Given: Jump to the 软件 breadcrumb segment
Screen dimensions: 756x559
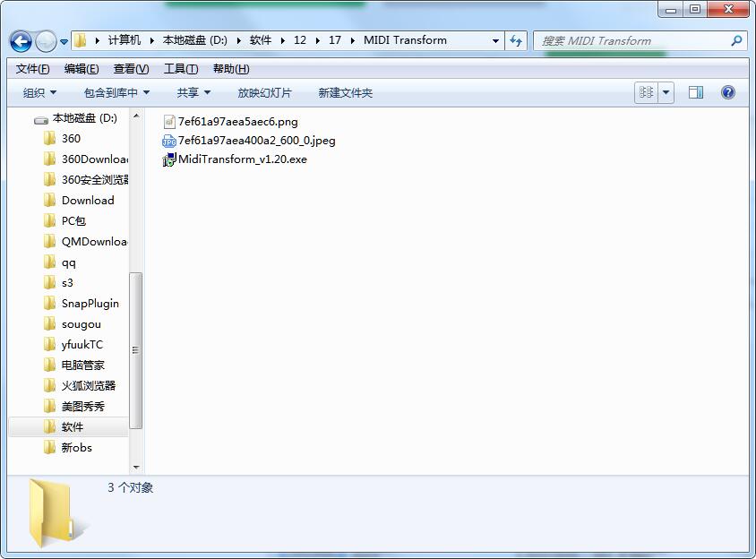Looking at the screenshot, I should (261, 40).
